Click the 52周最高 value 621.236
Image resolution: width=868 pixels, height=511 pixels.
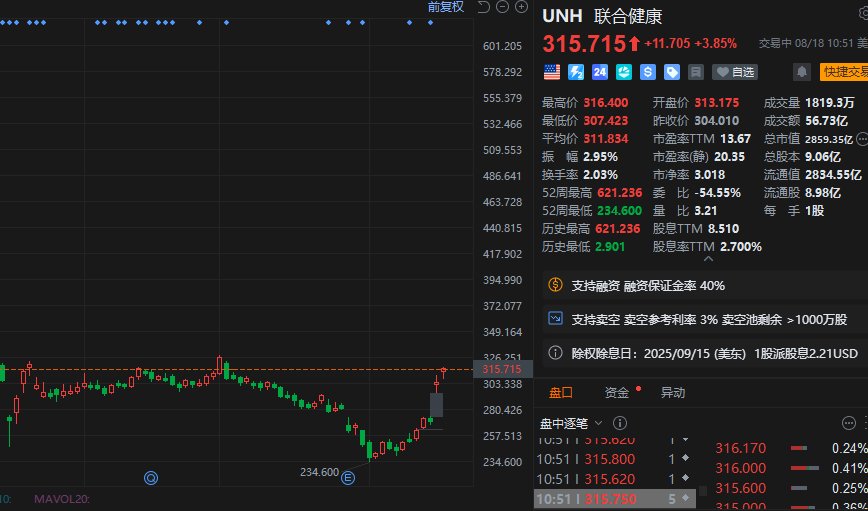tap(620, 193)
